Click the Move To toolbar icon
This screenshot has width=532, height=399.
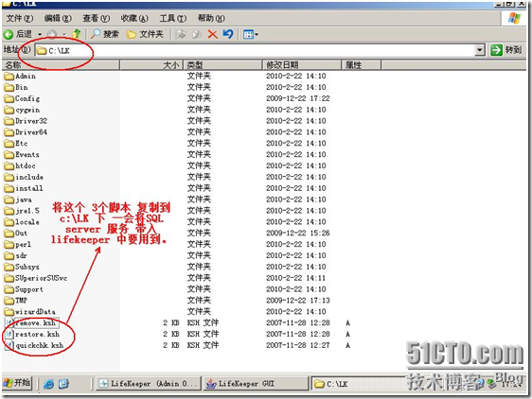point(181,34)
